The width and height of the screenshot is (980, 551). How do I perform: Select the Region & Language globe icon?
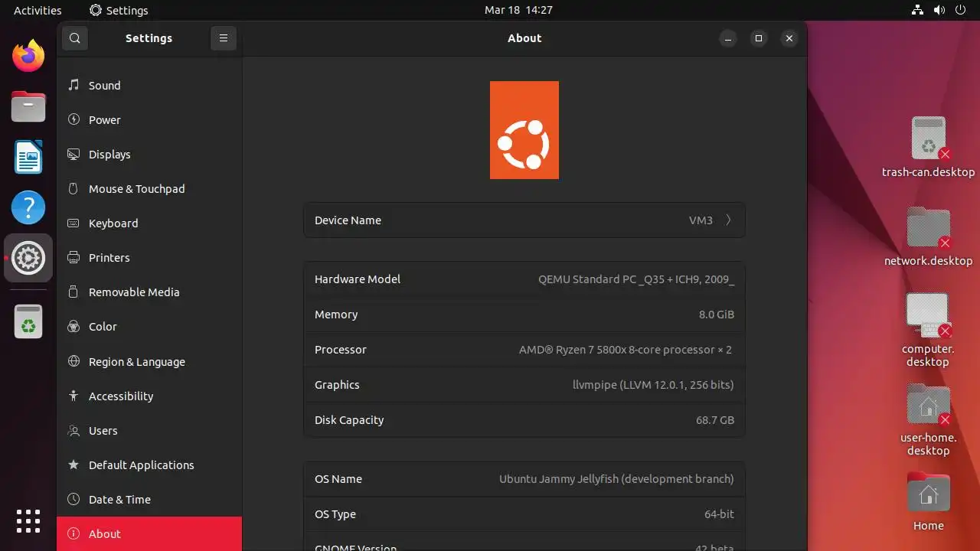(73, 361)
